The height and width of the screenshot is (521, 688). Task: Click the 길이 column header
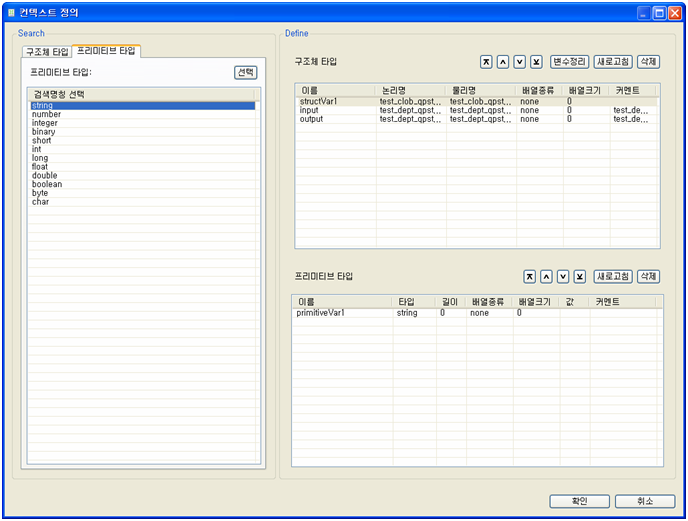coord(451,302)
